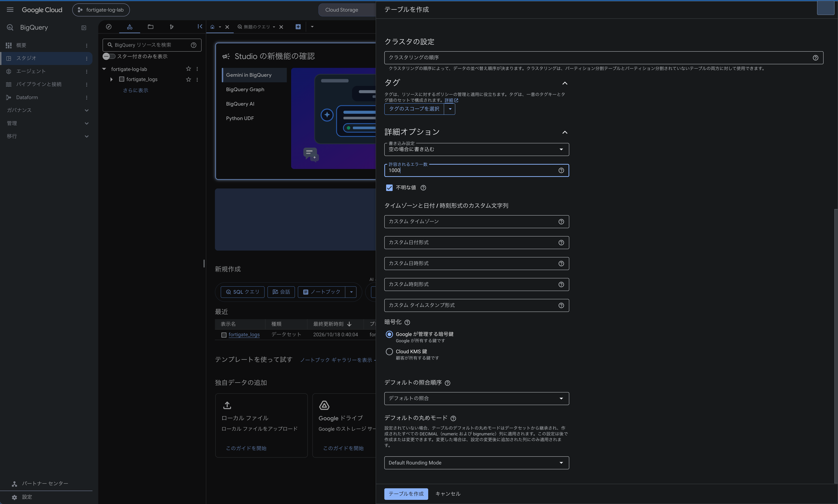Viewport: 838px width, 504px height.
Task: Click help icon next to デフォルトの丸めモード
Action: coord(453,418)
